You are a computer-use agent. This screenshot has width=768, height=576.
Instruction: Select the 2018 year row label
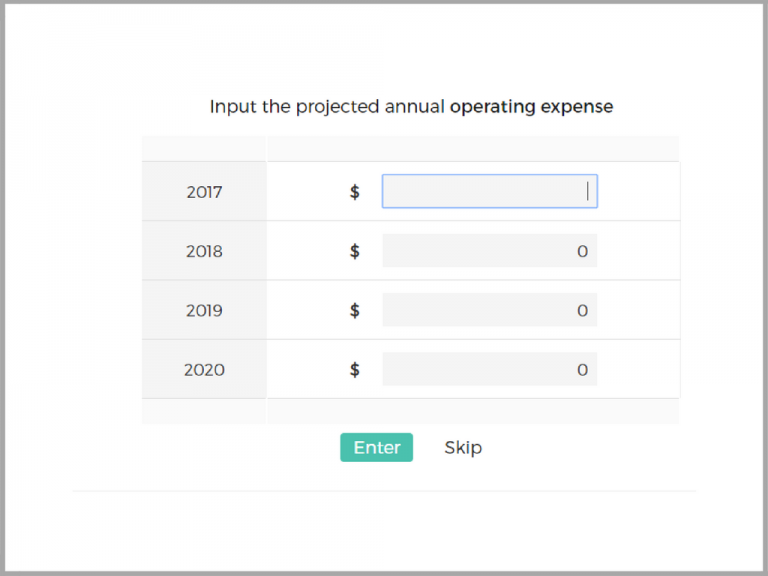point(204,251)
